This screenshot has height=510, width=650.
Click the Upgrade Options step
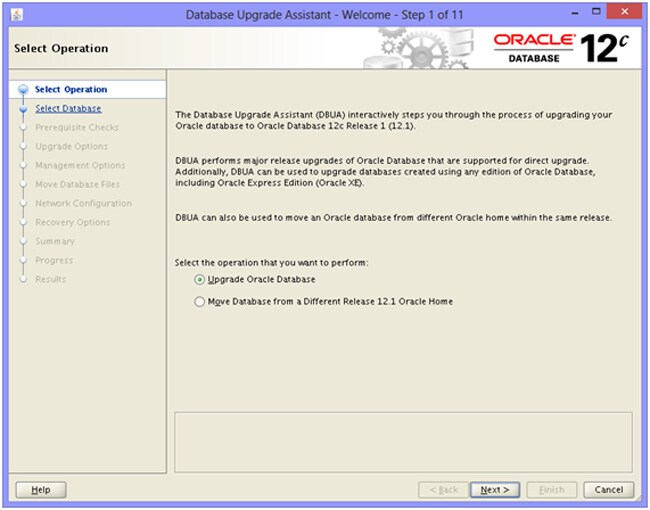click(x=71, y=147)
